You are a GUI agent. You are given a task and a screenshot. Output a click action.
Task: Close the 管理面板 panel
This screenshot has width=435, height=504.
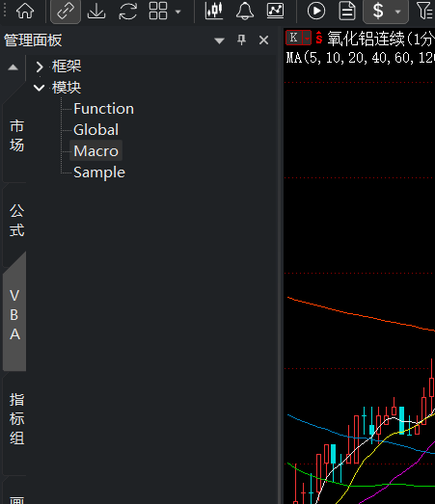point(264,40)
